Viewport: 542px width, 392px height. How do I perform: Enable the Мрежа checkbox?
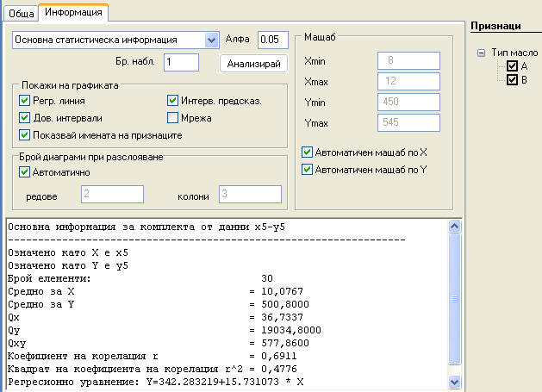click(173, 118)
